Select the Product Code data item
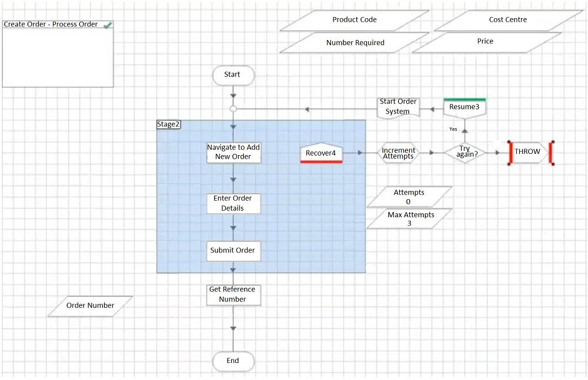Screen dimensions: 588x380 click(355, 20)
